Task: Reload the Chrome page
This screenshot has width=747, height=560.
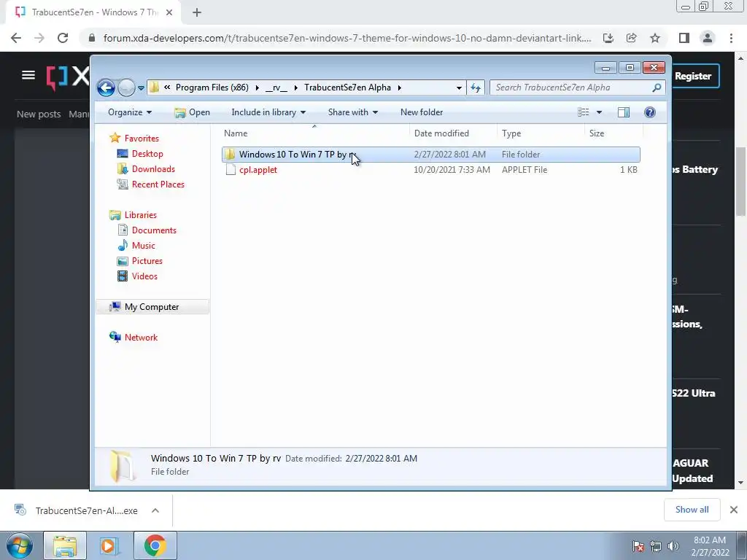Action: pos(63,38)
